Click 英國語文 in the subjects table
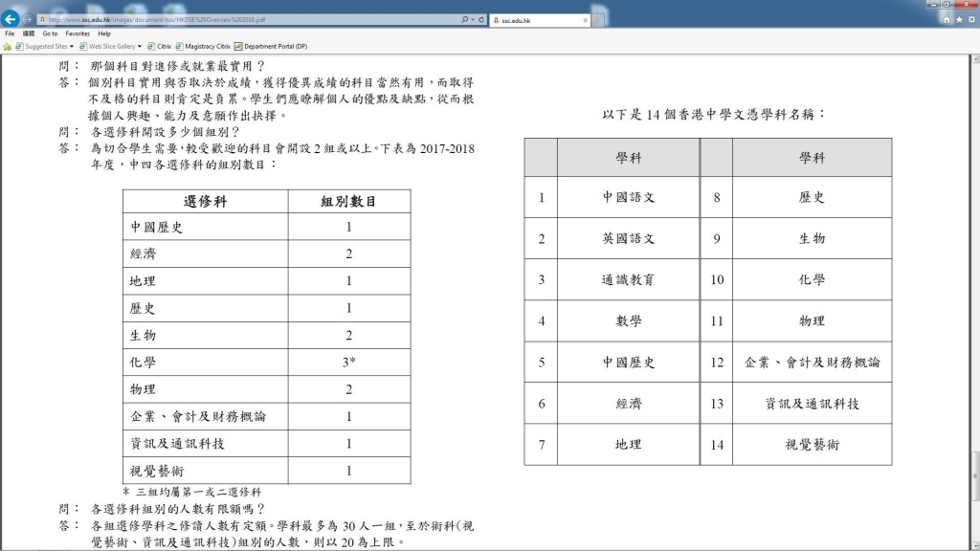 628,238
